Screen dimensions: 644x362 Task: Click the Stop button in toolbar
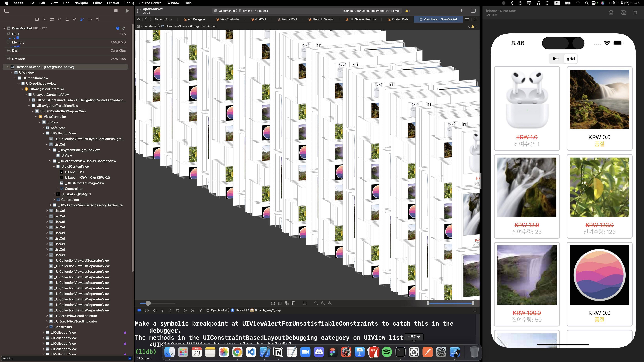(116, 11)
